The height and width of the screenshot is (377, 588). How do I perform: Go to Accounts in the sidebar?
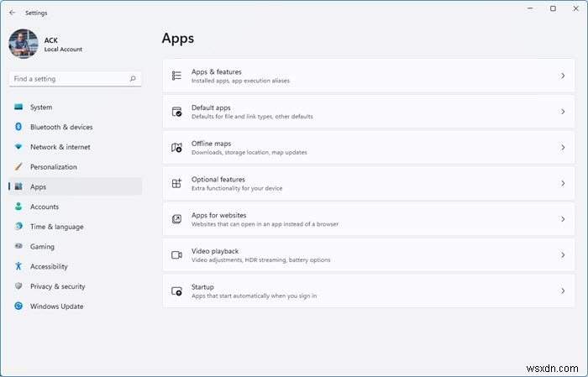point(45,207)
